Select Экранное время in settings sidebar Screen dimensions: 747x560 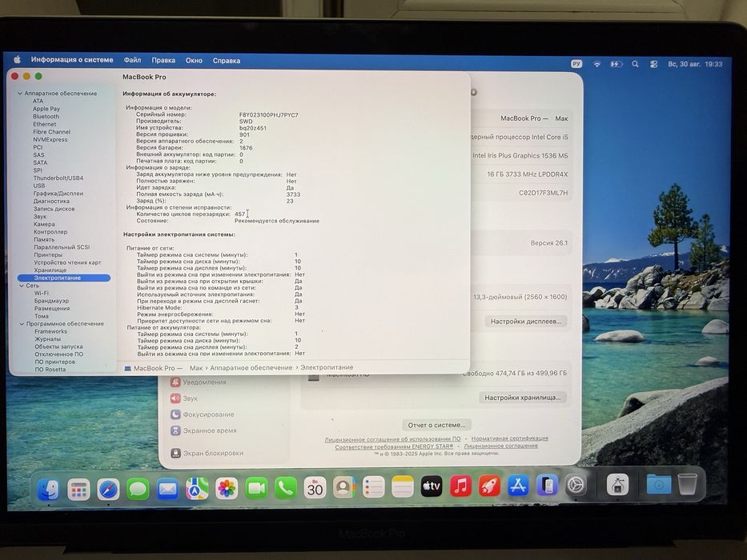(x=203, y=430)
